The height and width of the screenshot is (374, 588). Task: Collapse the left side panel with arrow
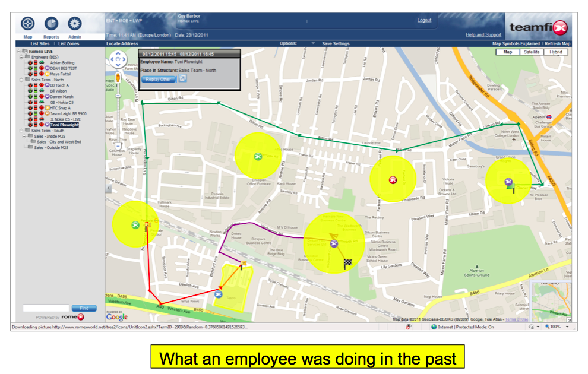[109, 188]
